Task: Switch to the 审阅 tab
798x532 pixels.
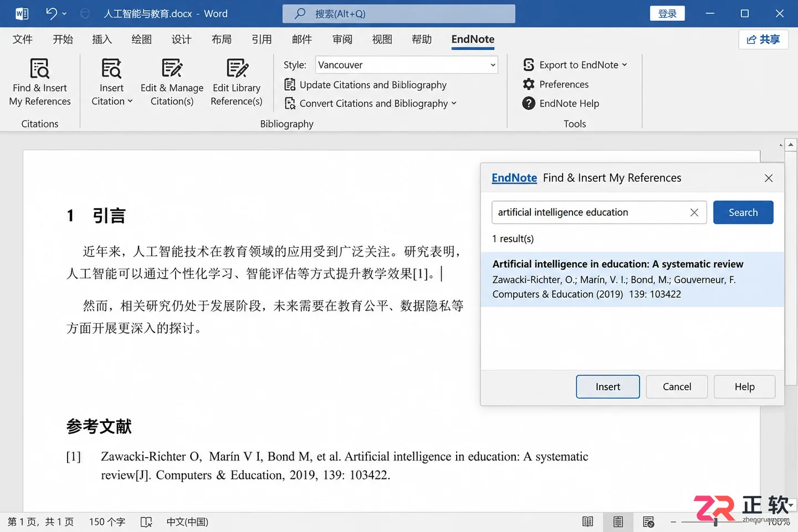Action: (342, 39)
